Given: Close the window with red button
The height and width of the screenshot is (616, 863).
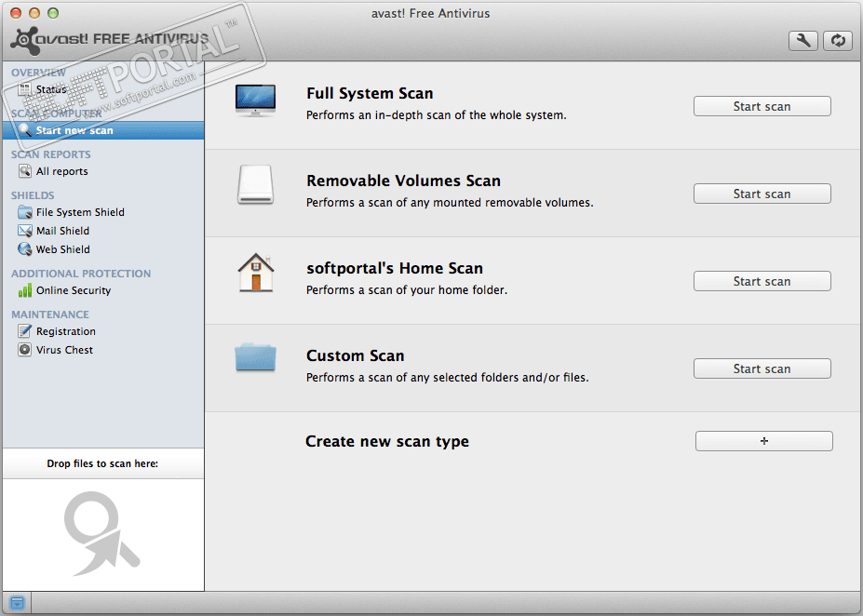Looking at the screenshot, I should (x=16, y=13).
